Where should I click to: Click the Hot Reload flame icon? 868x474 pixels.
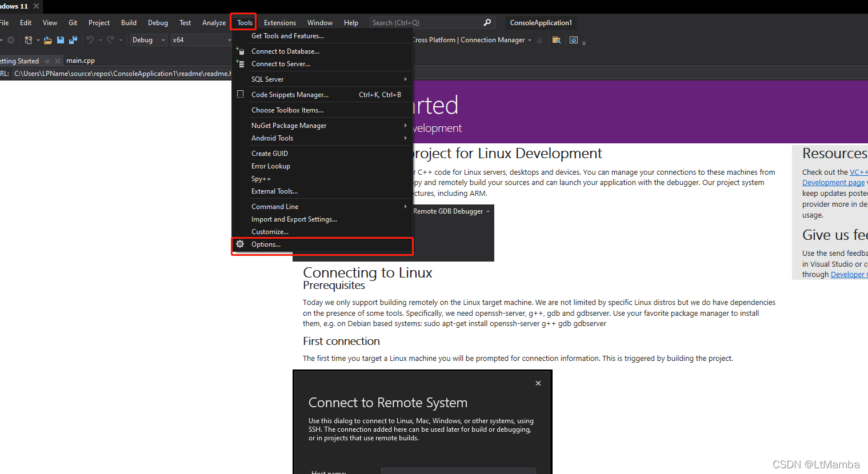(539, 40)
